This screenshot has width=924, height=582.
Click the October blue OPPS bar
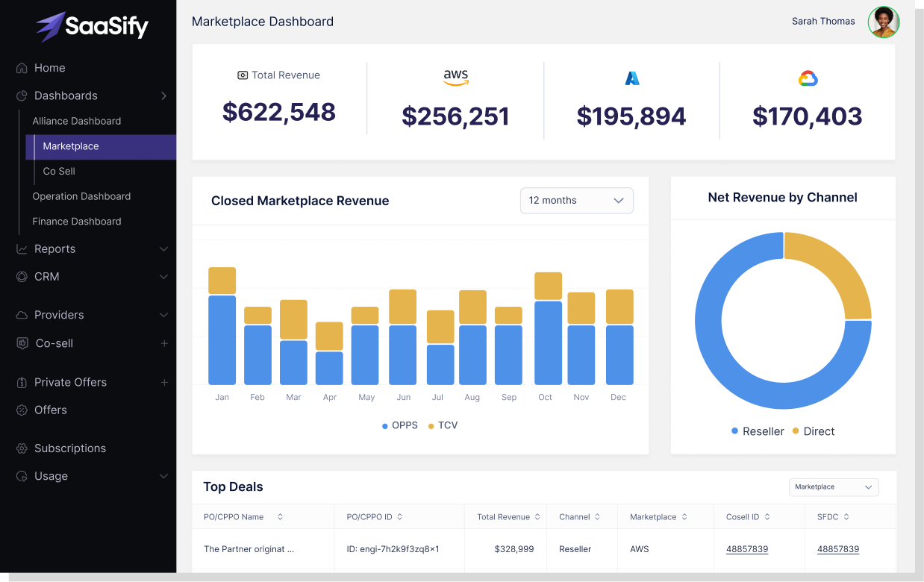[549, 343]
